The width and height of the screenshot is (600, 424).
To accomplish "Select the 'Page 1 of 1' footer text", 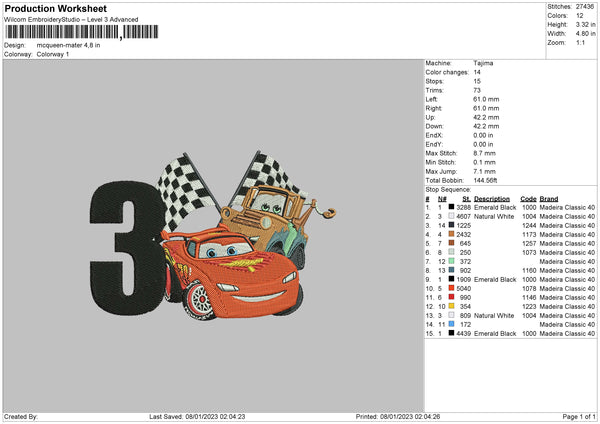I will 579,416.
